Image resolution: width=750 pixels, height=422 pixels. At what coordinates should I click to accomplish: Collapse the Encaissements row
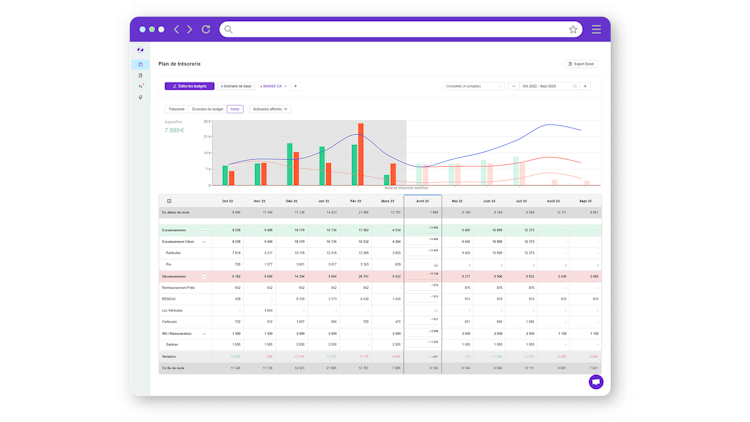coord(204,231)
